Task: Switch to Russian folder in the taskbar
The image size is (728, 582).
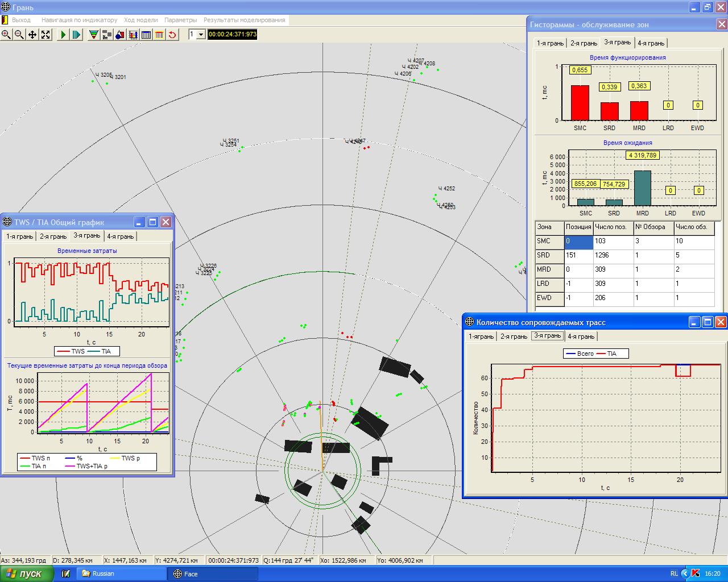Action: pos(121,574)
